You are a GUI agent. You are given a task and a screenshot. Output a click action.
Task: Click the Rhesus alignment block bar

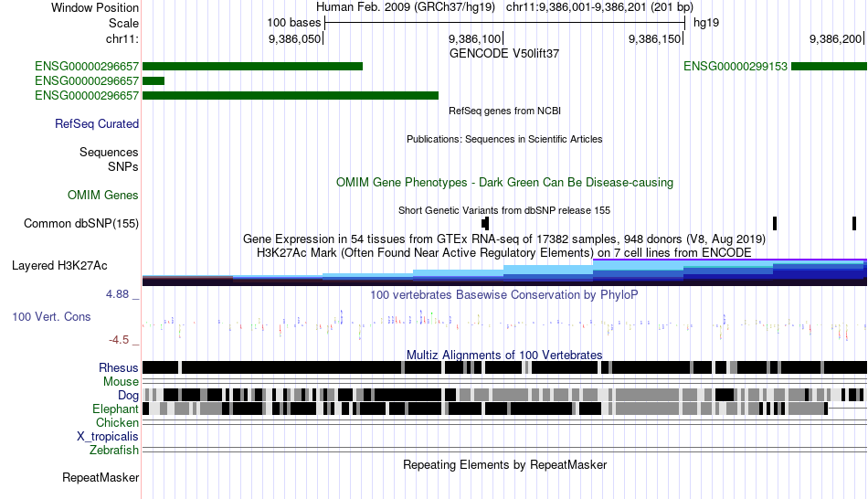[x=504, y=367]
